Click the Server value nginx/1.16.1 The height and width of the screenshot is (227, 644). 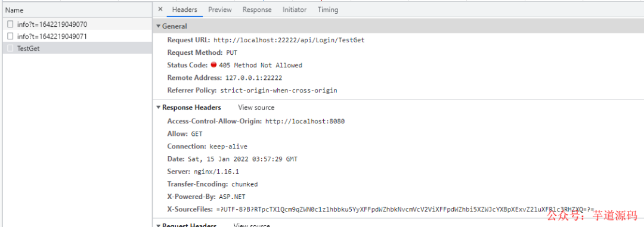pyautogui.click(x=216, y=172)
